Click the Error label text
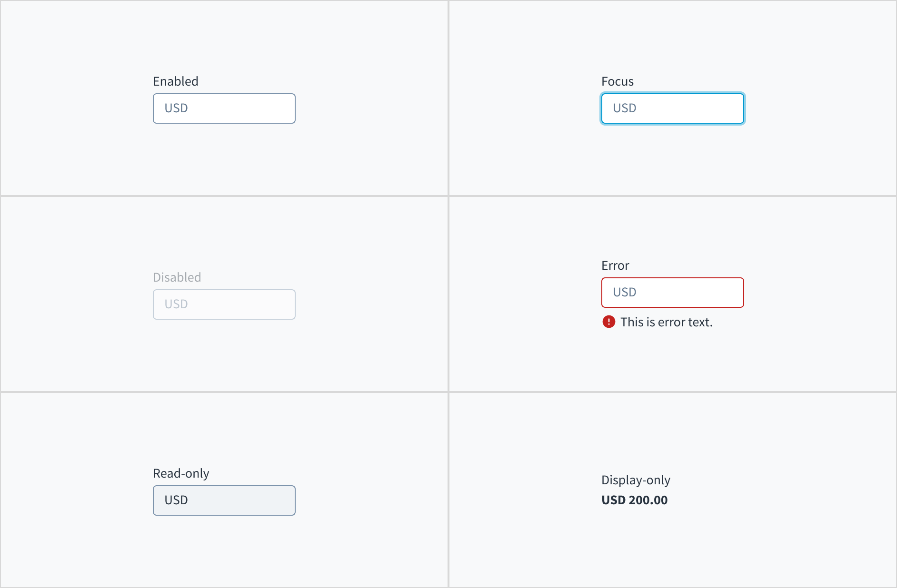 (615, 265)
